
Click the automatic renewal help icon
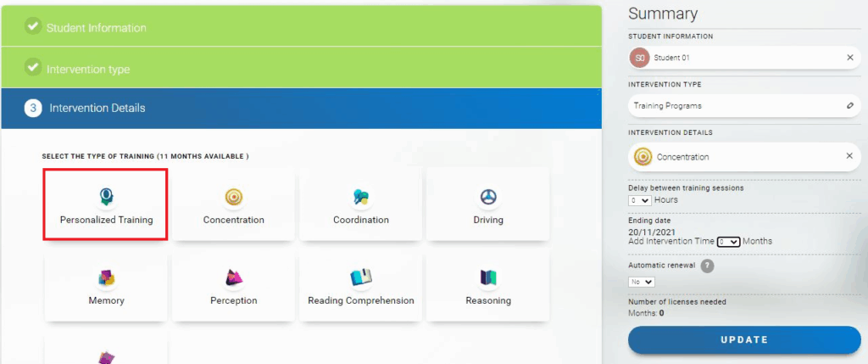click(707, 266)
